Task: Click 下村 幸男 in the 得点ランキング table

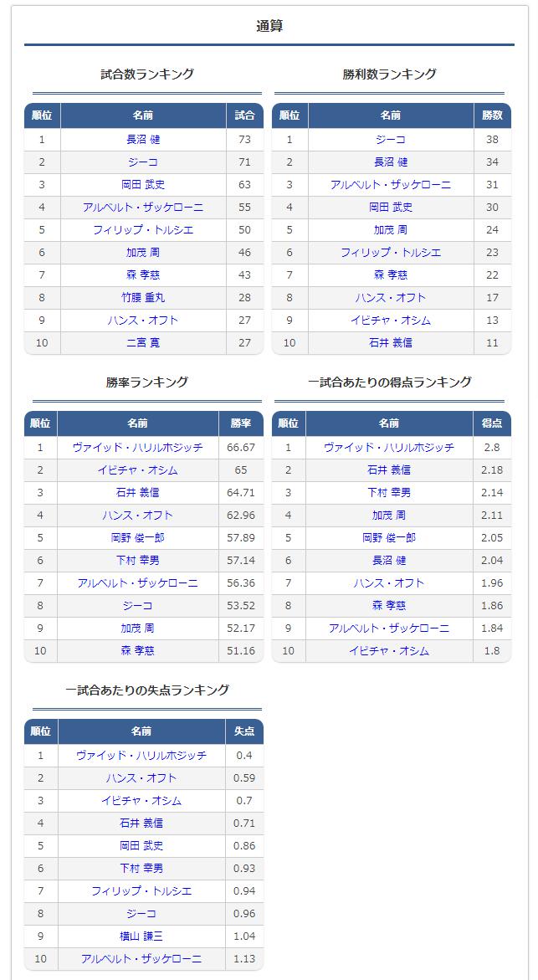Action: (389, 493)
